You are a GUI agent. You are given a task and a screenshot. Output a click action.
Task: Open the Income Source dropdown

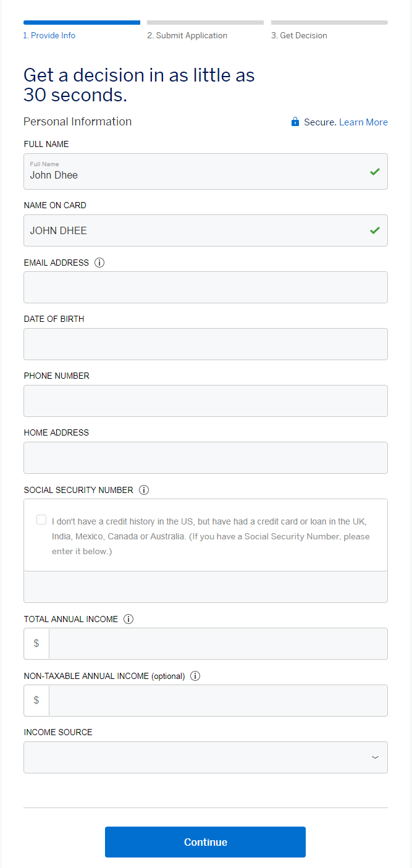point(206,757)
